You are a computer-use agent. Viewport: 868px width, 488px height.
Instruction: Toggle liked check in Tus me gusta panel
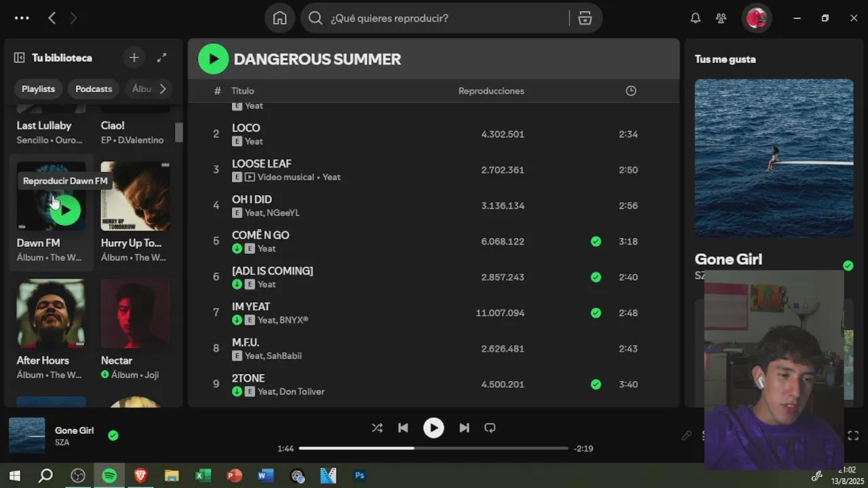tap(848, 266)
